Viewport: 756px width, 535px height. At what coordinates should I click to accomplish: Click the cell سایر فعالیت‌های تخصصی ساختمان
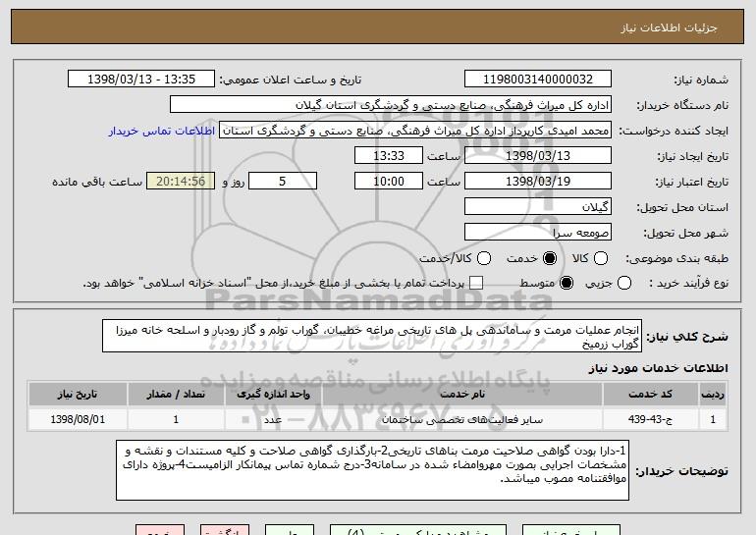pos(461,419)
